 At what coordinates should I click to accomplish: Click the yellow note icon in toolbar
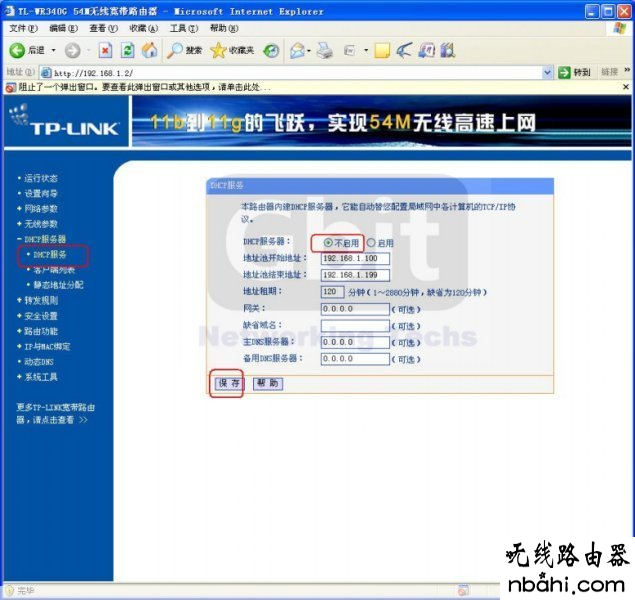(382, 50)
